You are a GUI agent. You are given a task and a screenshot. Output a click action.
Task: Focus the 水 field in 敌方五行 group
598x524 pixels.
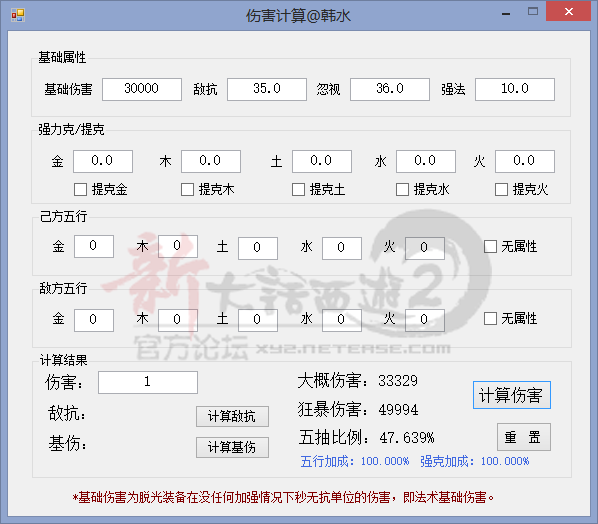coord(342,320)
